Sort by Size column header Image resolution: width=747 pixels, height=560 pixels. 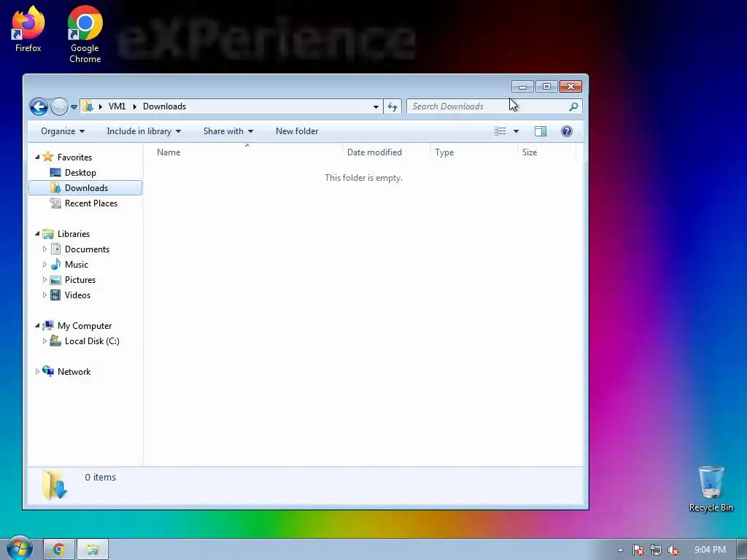[x=546, y=152]
